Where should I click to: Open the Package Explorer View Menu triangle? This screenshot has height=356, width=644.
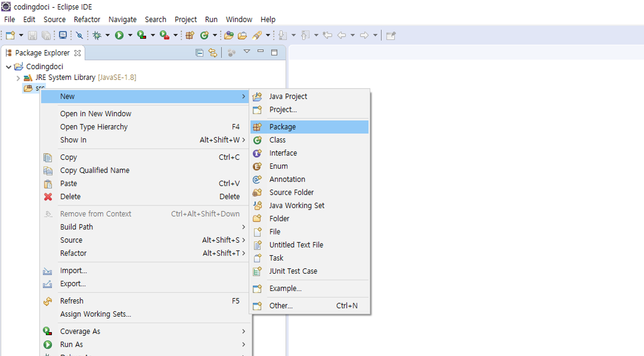(x=247, y=51)
